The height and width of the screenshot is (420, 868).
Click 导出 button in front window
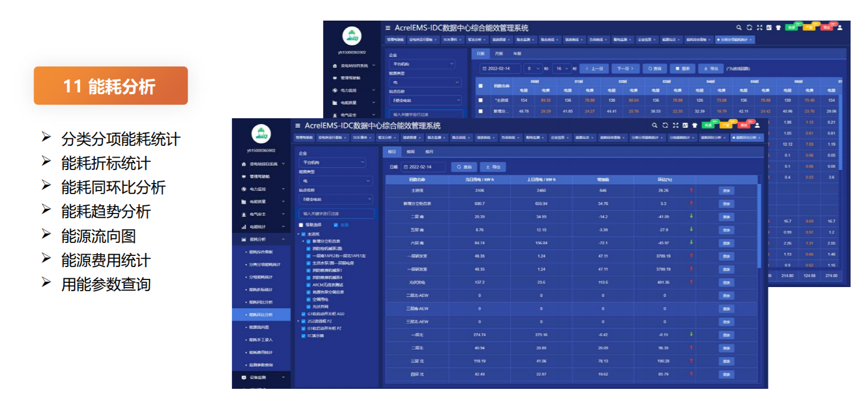493,167
